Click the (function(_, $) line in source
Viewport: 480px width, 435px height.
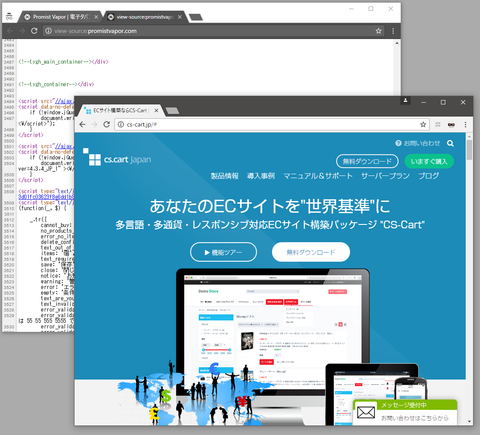tap(42, 208)
